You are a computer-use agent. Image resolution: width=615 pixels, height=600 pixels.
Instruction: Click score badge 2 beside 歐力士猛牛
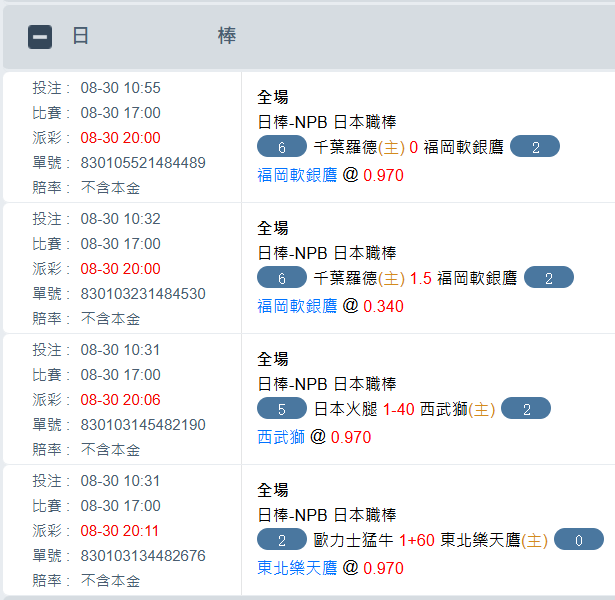click(x=282, y=540)
